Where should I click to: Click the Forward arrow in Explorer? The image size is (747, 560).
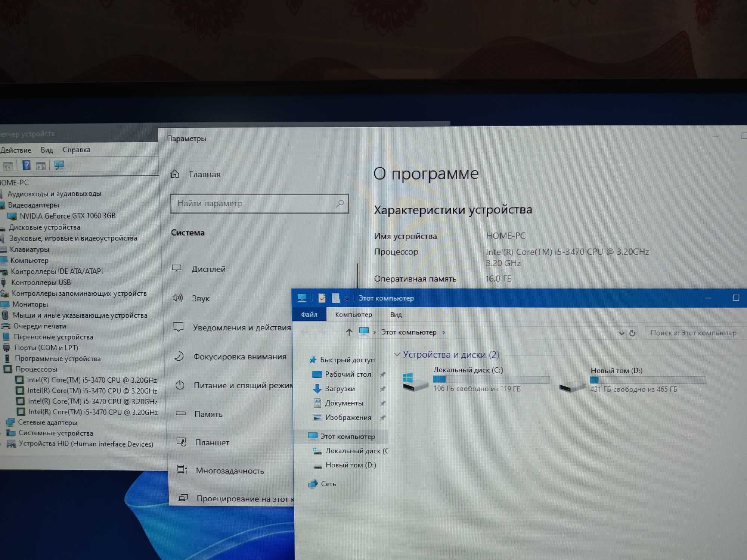click(322, 332)
